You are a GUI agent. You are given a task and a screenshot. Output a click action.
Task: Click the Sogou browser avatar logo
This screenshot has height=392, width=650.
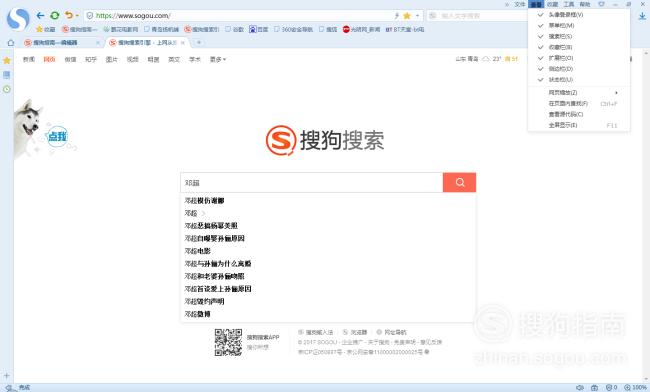[x=18, y=19]
